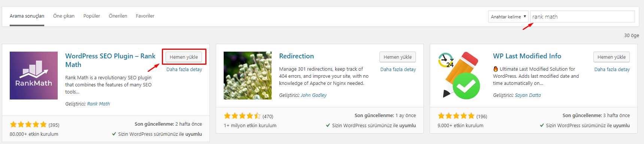This screenshot has height=144, width=644.
Task: Go to the Favoriler tab
Action: click(x=145, y=16)
